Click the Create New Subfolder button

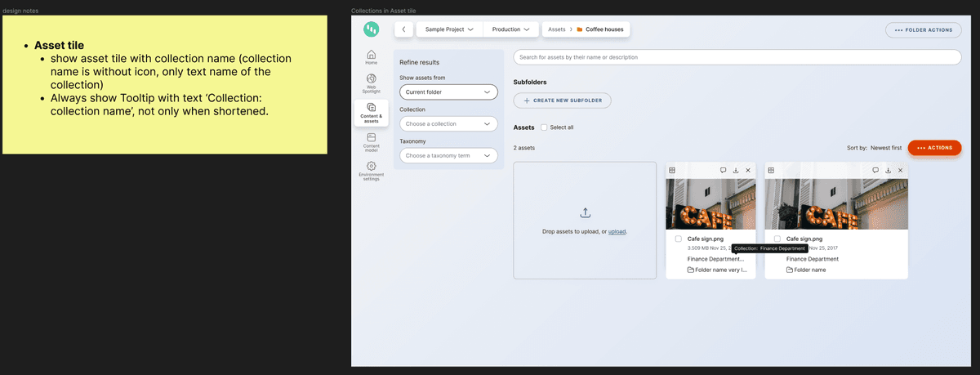562,100
